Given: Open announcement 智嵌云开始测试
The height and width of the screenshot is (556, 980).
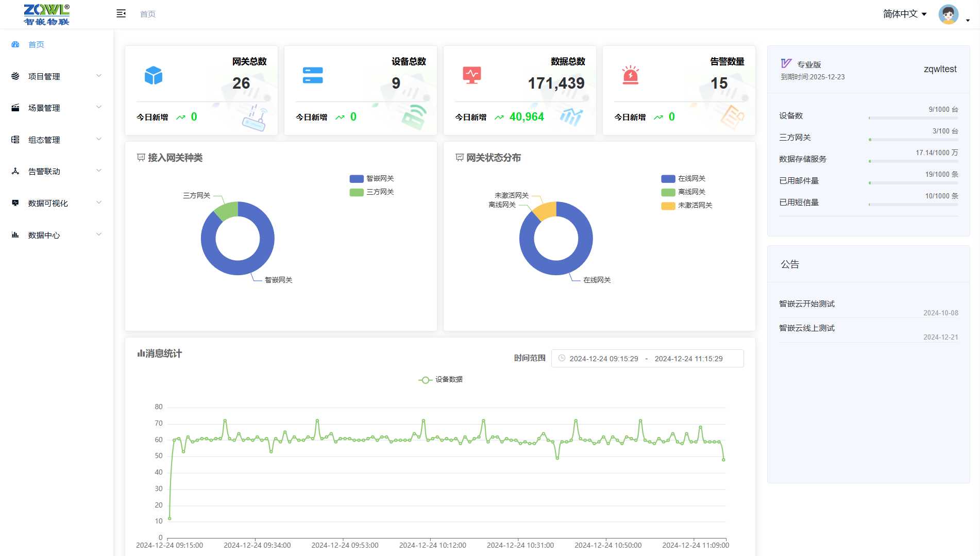Looking at the screenshot, I should tap(807, 304).
